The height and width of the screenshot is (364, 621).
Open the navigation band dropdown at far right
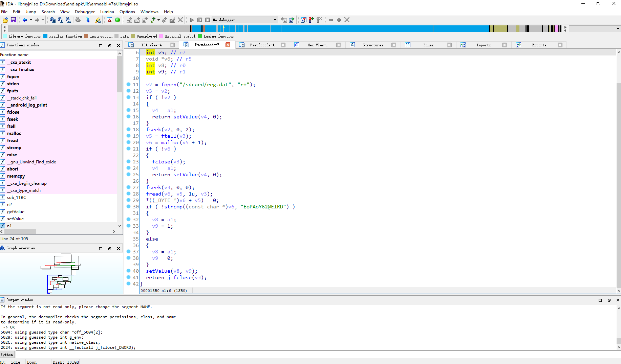pos(618,29)
